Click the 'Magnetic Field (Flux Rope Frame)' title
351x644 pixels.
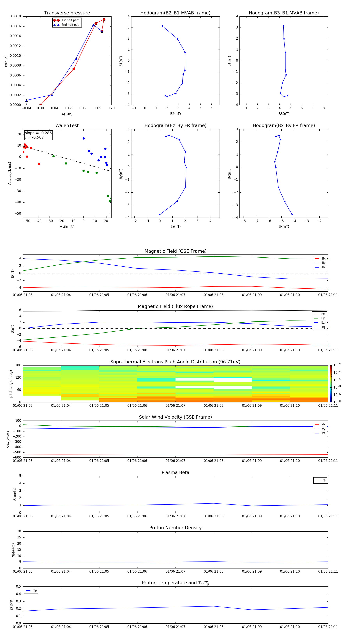coord(175,307)
